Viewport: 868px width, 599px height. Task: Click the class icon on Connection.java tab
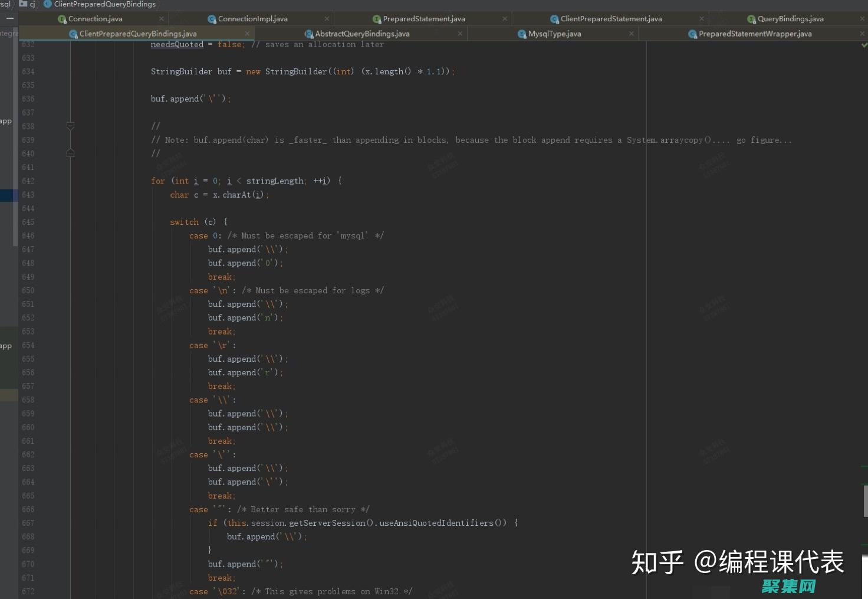(63, 18)
